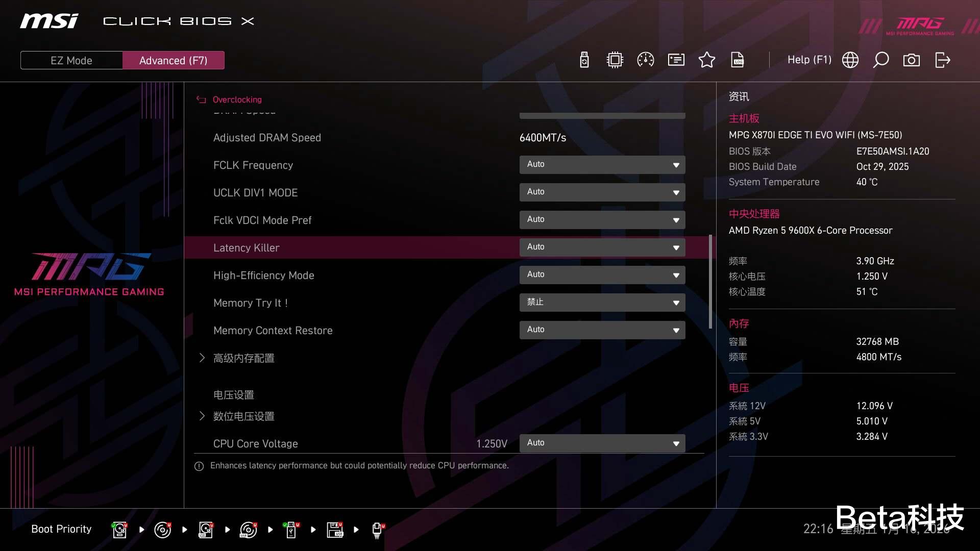Click the exit door icon
The height and width of the screenshot is (551, 980).
(x=942, y=60)
